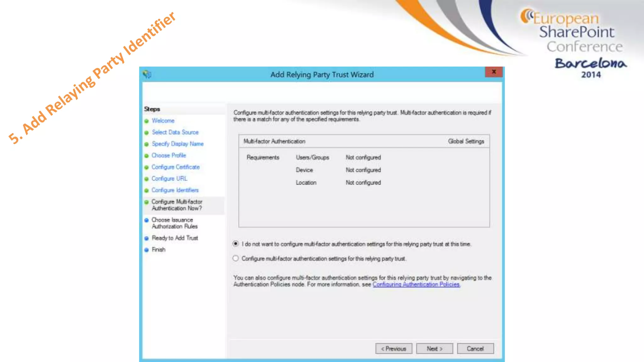The width and height of the screenshot is (644, 362).
Task: Click the wizard icon in the title bar
Action: click(x=147, y=74)
